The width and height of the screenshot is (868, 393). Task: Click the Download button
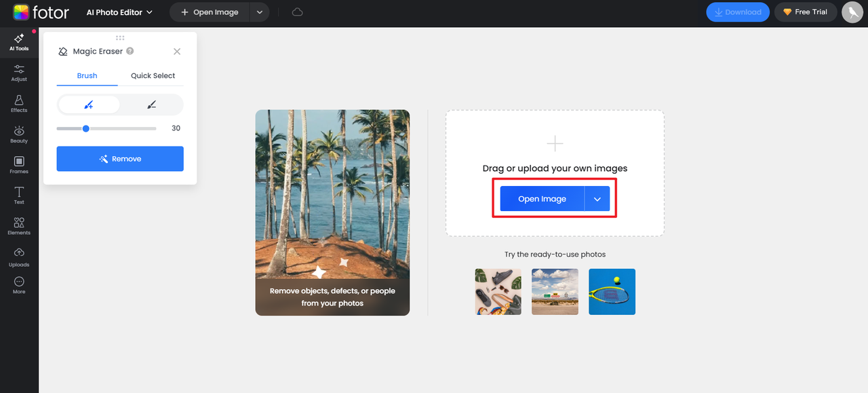(x=738, y=12)
